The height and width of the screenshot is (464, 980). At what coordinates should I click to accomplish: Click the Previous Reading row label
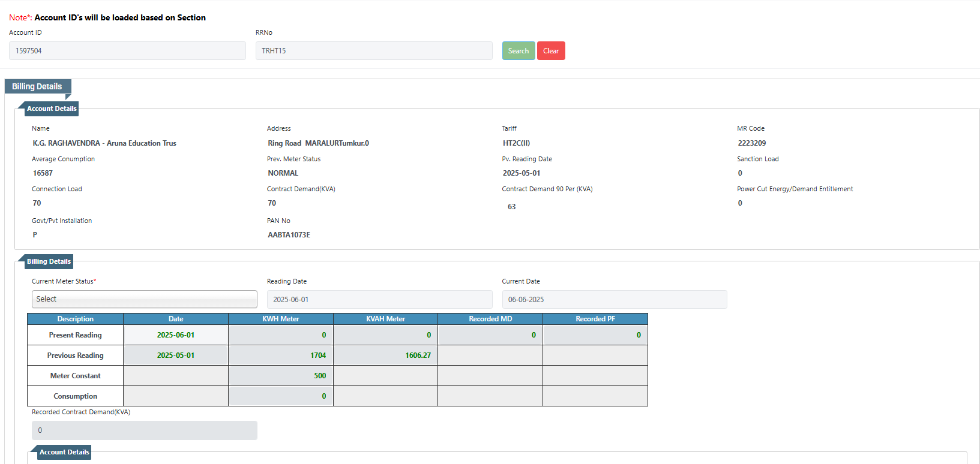76,355
